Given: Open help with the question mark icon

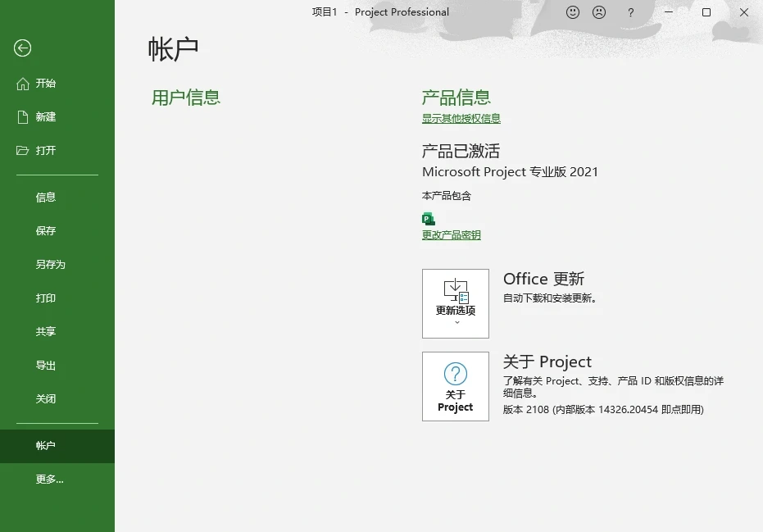Looking at the screenshot, I should coord(631,12).
